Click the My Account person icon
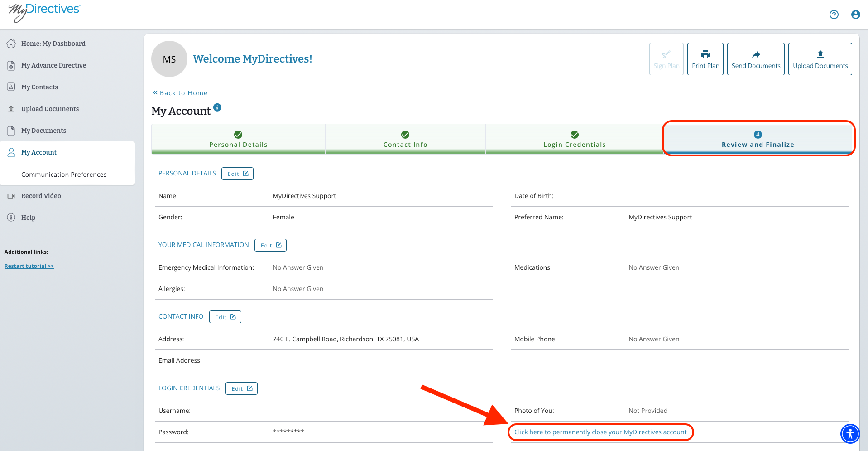The height and width of the screenshot is (451, 868). pos(11,152)
